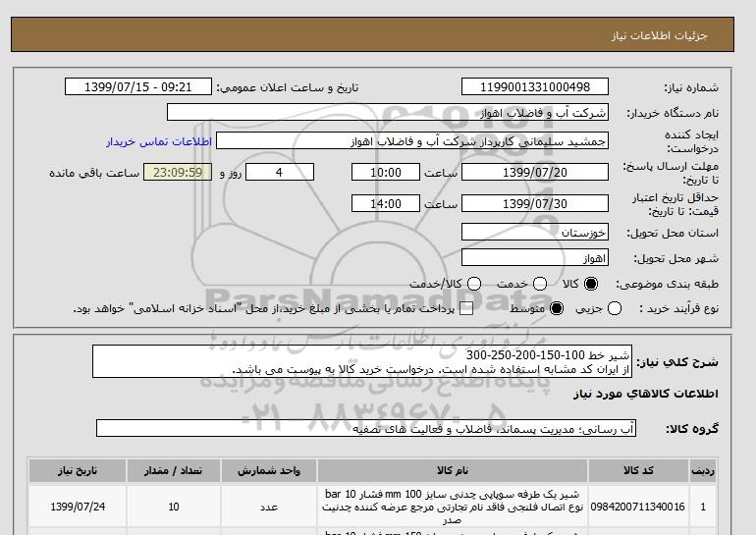Viewport: 756px width, 535px height.
Task: Click the delivery province field خوزستان
Action: [x=534, y=233]
